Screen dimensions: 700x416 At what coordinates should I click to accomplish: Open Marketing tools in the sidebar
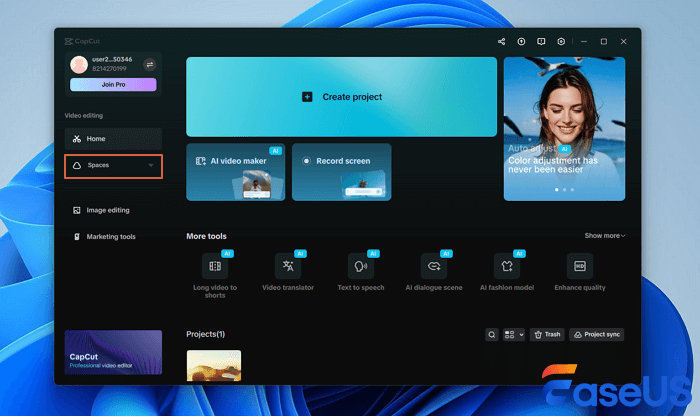point(110,237)
